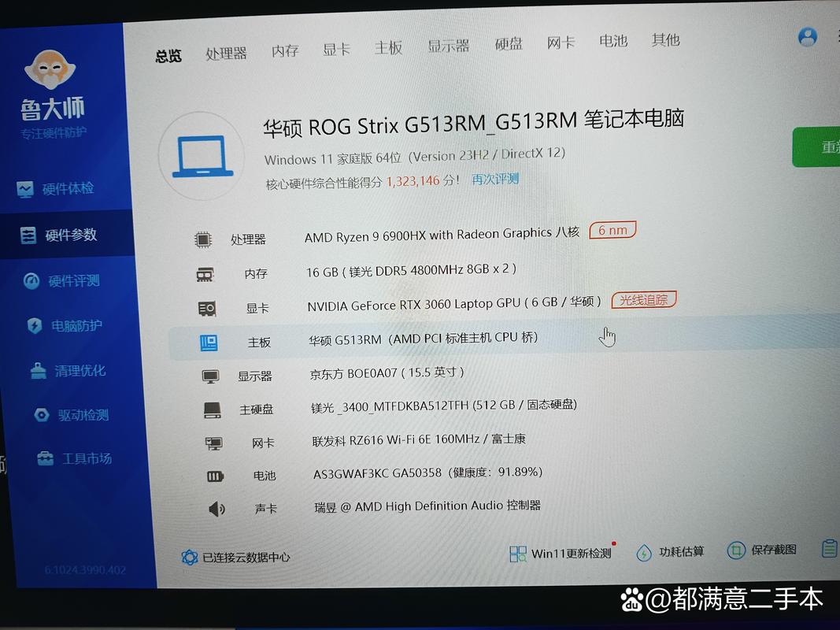Open 功耗估算 power estimate
This screenshot has width=840, height=630.
(681, 552)
